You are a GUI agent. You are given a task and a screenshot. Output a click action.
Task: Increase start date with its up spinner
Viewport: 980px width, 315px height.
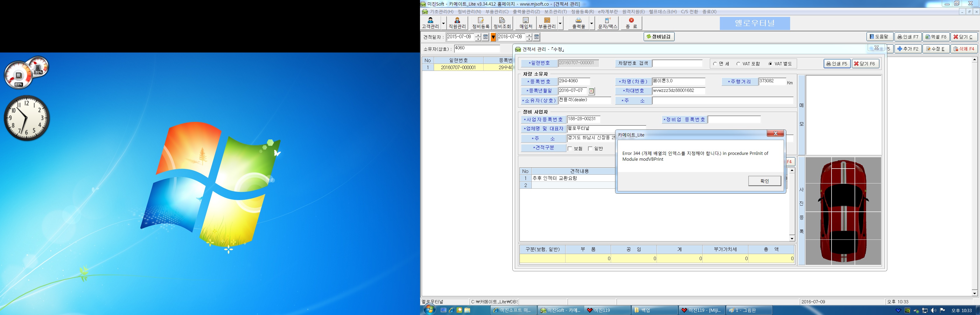(x=478, y=35)
